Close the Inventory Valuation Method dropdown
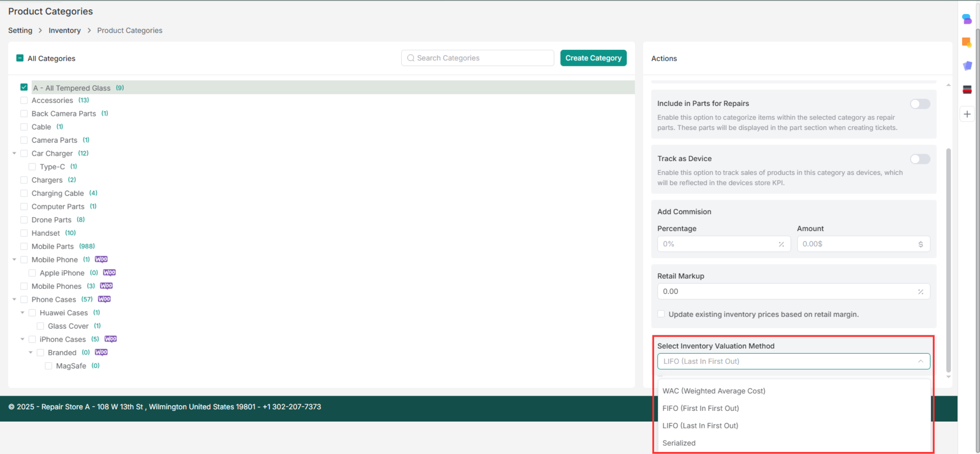Image resolution: width=980 pixels, height=454 pixels. 920,361
